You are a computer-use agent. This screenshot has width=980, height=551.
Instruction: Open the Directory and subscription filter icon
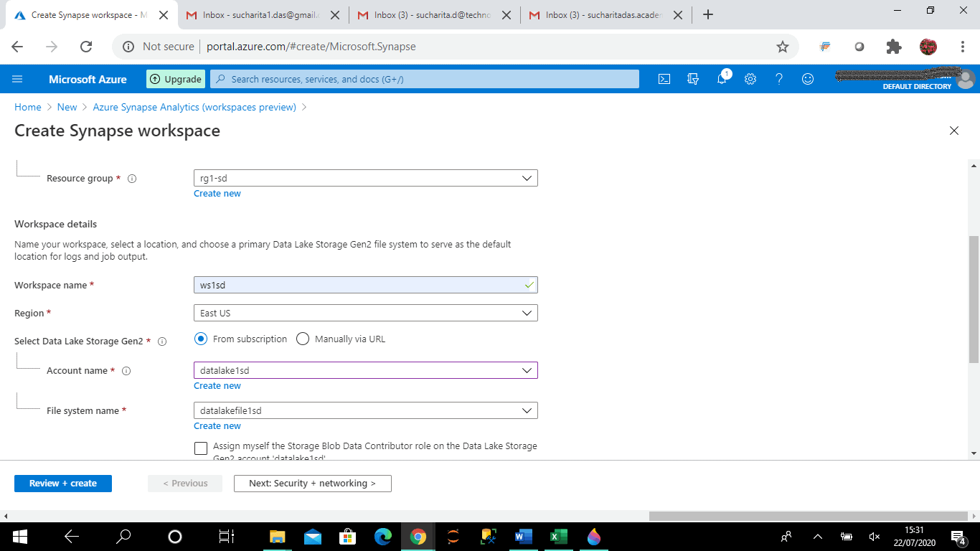(693, 79)
